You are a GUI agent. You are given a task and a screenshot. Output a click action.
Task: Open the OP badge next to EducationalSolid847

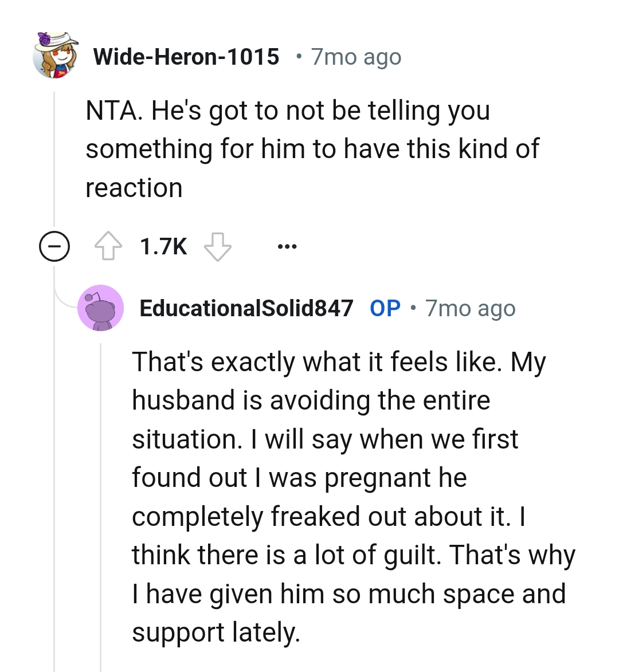385,308
